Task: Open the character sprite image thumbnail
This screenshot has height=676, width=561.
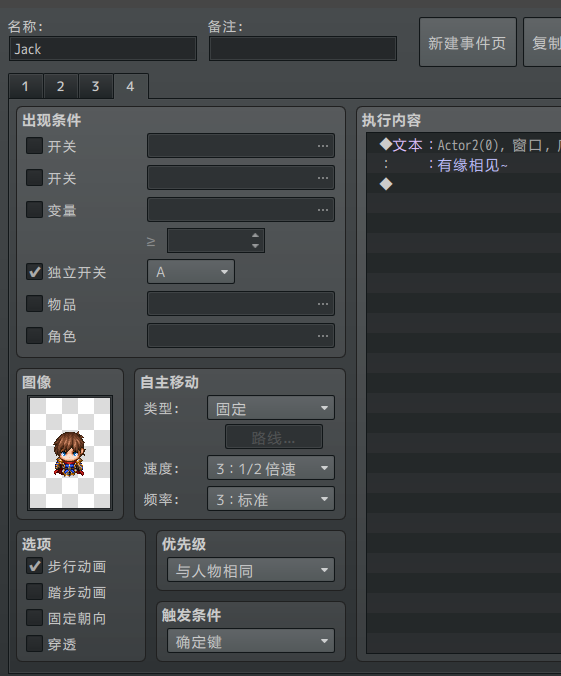Action: coord(70,453)
